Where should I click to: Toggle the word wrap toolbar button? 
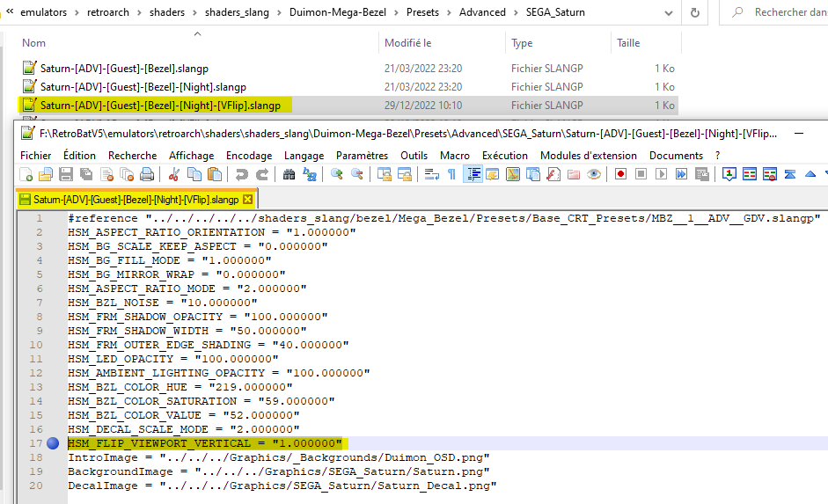[x=431, y=174]
